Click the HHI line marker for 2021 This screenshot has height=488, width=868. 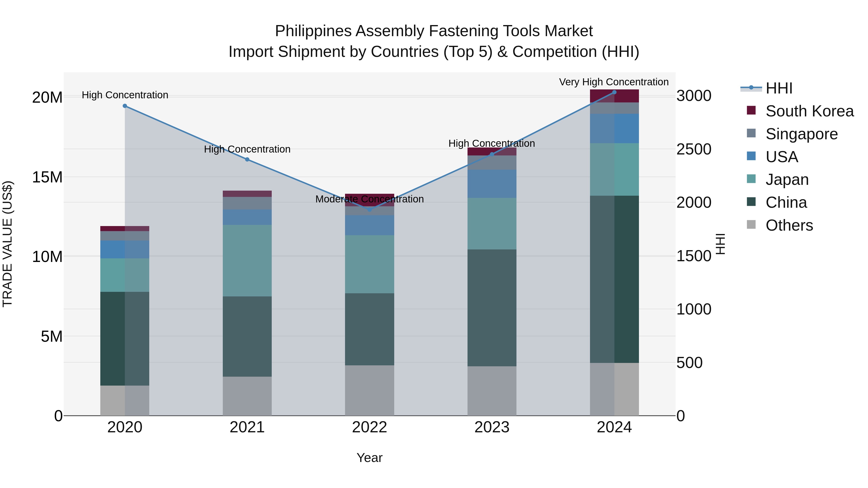[x=247, y=159]
